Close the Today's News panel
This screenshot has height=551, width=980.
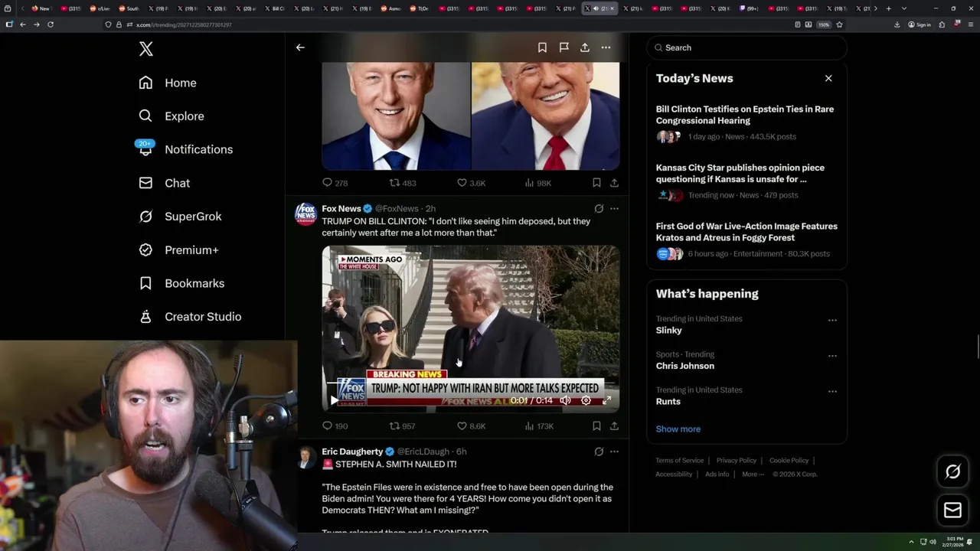click(x=828, y=78)
